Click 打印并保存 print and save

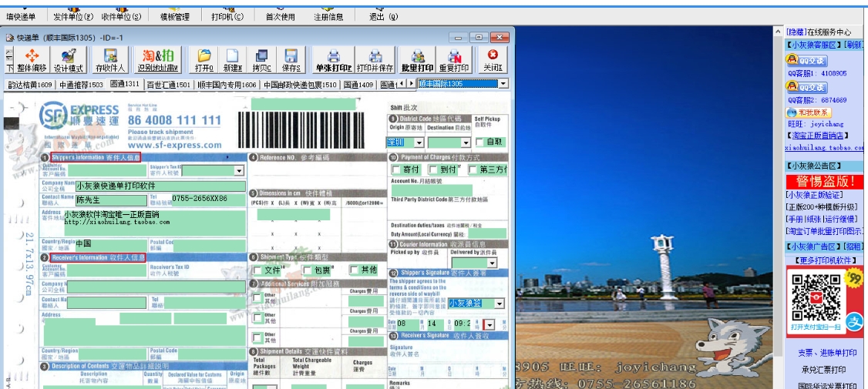click(x=375, y=60)
